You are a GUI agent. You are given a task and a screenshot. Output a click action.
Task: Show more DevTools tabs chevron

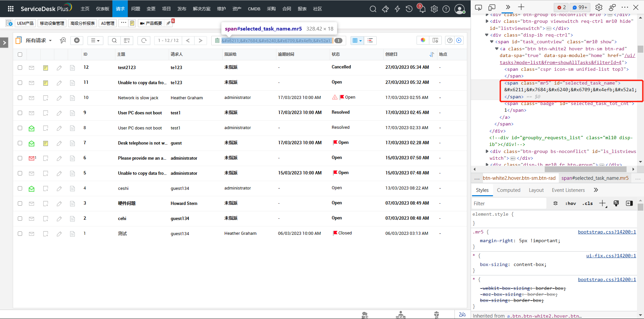click(x=508, y=7)
